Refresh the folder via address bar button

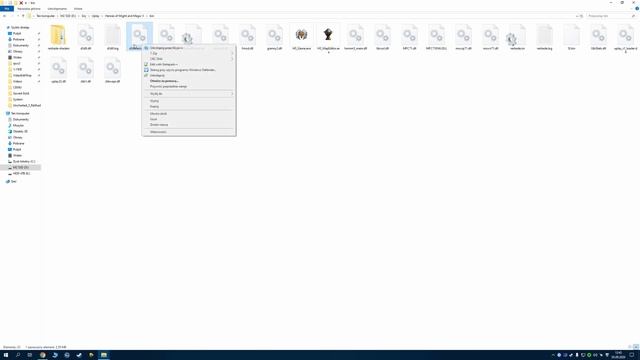(x=582, y=16)
